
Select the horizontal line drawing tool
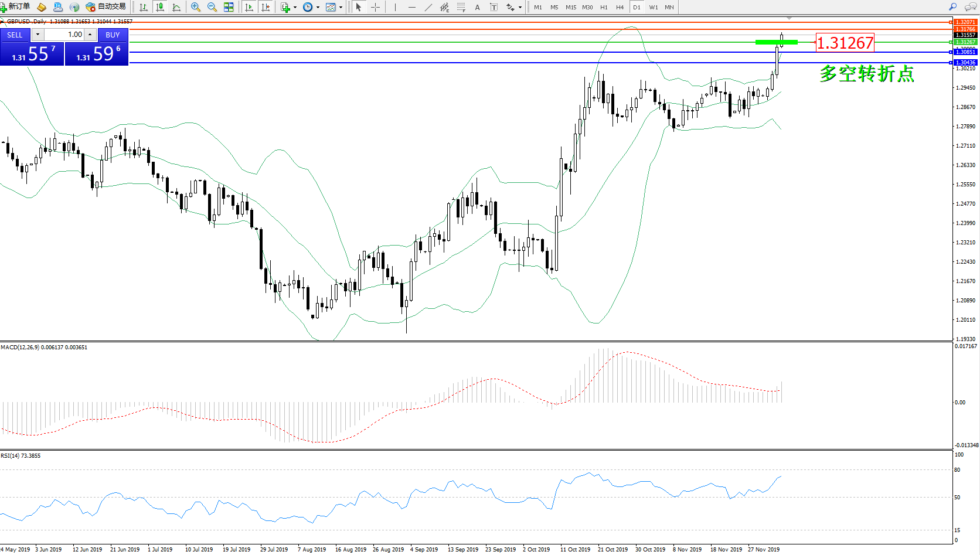412,7
